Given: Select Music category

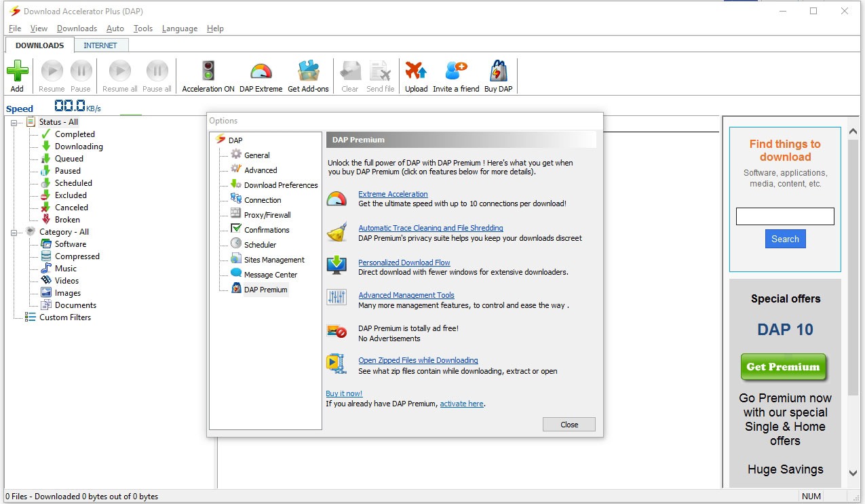Looking at the screenshot, I should click(x=66, y=269).
